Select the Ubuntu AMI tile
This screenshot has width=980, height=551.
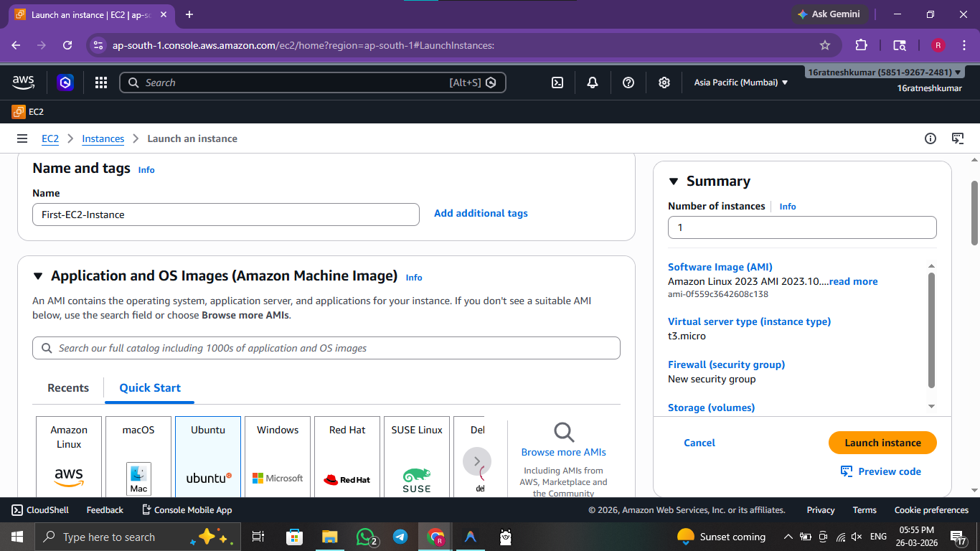[x=208, y=456]
